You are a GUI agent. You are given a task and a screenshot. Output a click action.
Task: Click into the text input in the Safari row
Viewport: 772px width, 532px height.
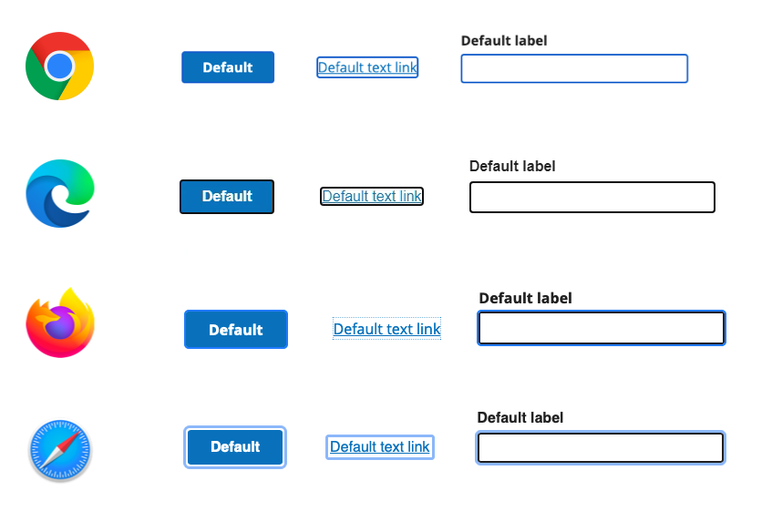(x=601, y=448)
